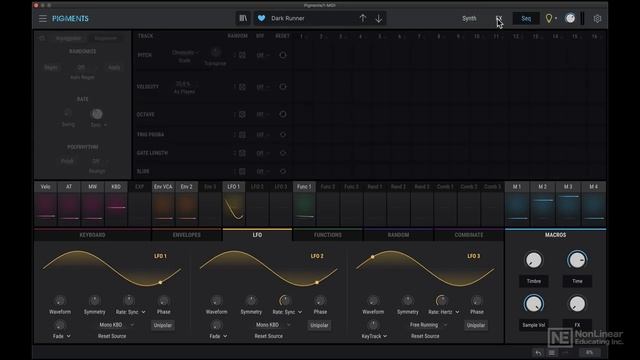Adjust the Timbre macro knob

(533, 260)
